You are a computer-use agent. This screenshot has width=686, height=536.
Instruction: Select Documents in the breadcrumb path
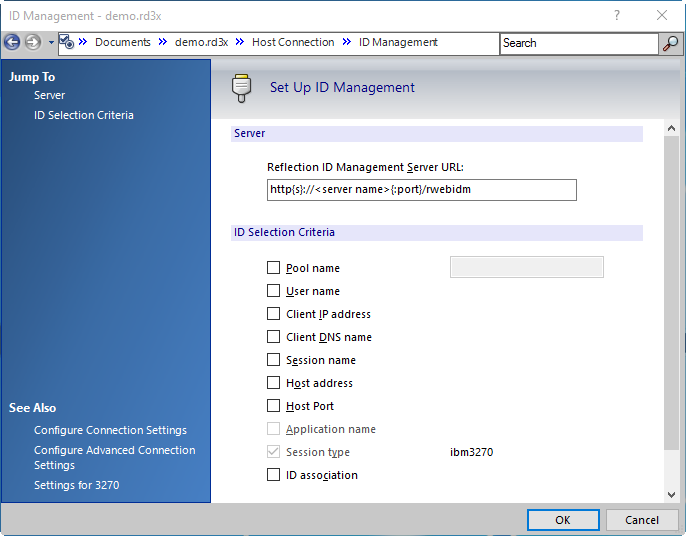[122, 42]
